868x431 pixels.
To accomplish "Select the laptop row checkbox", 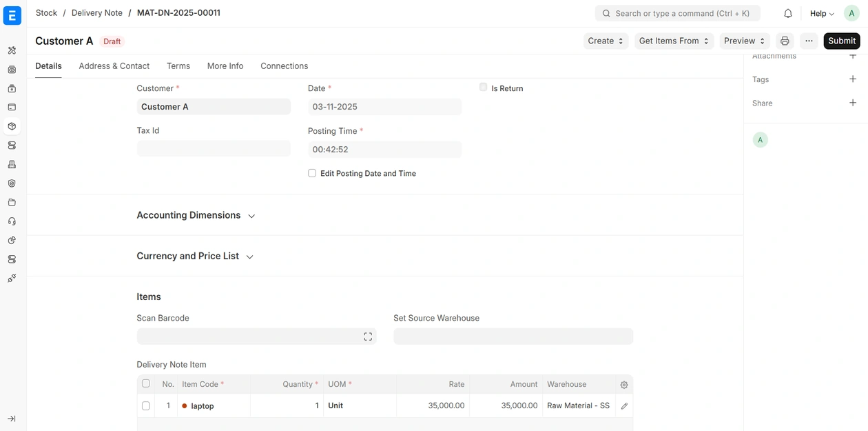I will pos(146,405).
